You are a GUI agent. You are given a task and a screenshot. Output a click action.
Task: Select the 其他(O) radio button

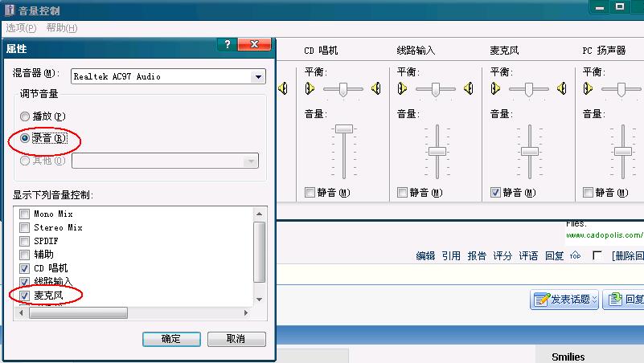25,161
